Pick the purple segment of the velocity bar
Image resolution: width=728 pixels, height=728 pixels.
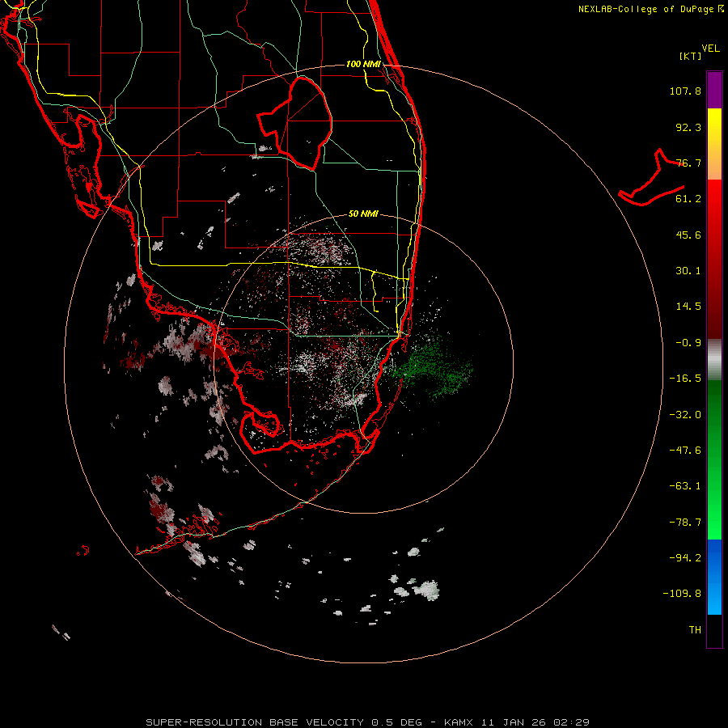(x=714, y=90)
